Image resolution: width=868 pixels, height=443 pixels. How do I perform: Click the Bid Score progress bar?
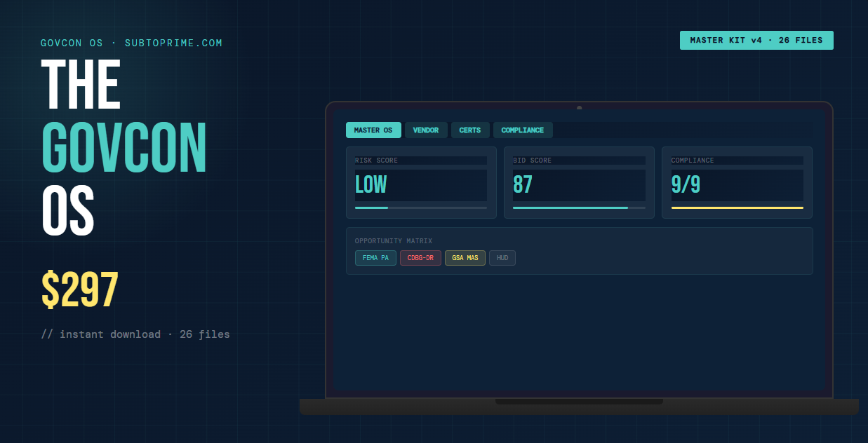tap(579, 207)
